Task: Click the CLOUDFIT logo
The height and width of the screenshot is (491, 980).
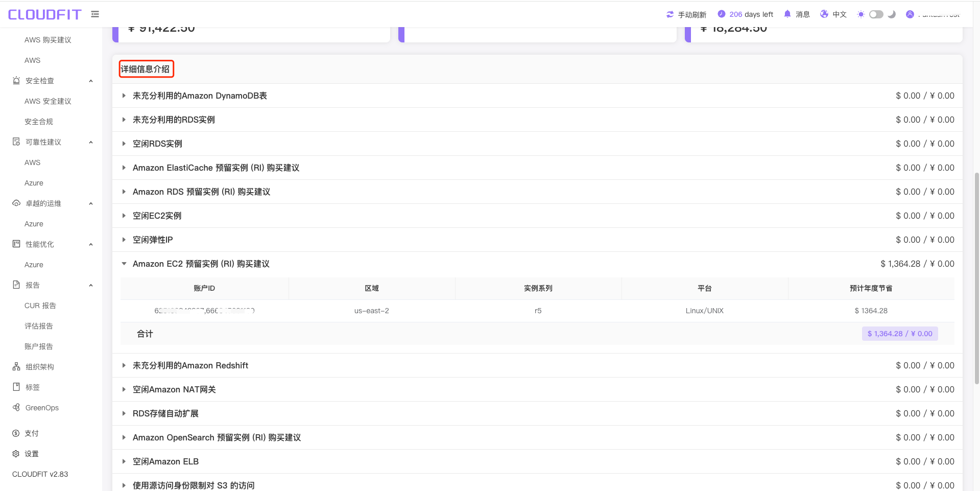Action: click(x=45, y=14)
